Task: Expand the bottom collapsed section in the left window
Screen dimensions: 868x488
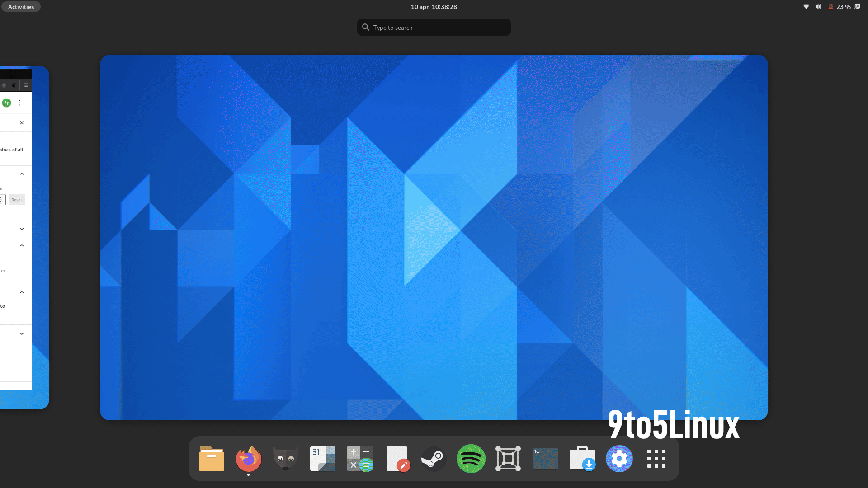Action: tap(22, 333)
